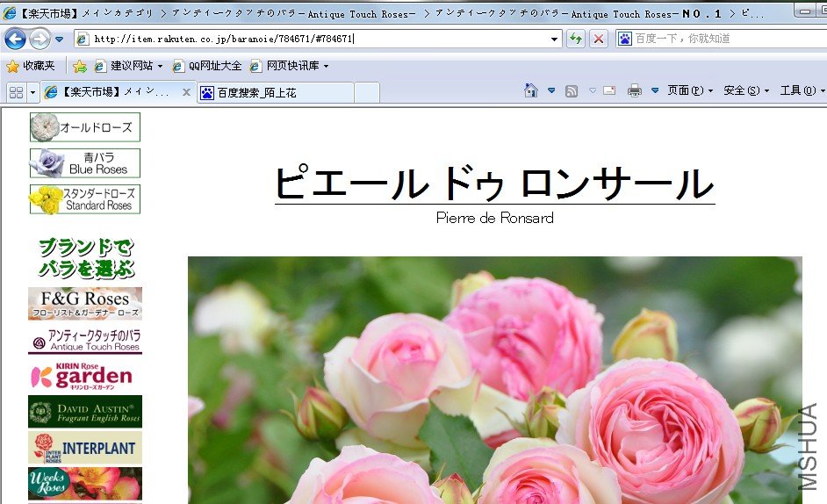The height and width of the screenshot is (504, 827).
Task: Open the 页面 (Page) dropdown menu
Action: [689, 90]
